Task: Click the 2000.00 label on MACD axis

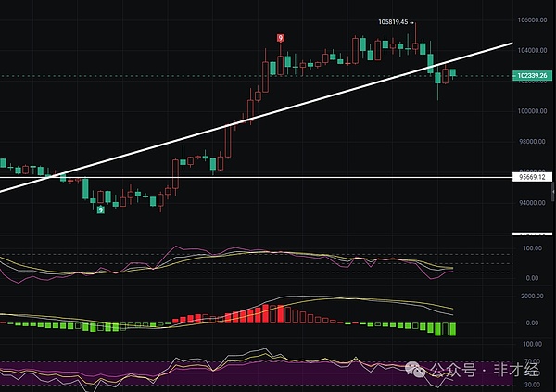Action: (x=532, y=296)
